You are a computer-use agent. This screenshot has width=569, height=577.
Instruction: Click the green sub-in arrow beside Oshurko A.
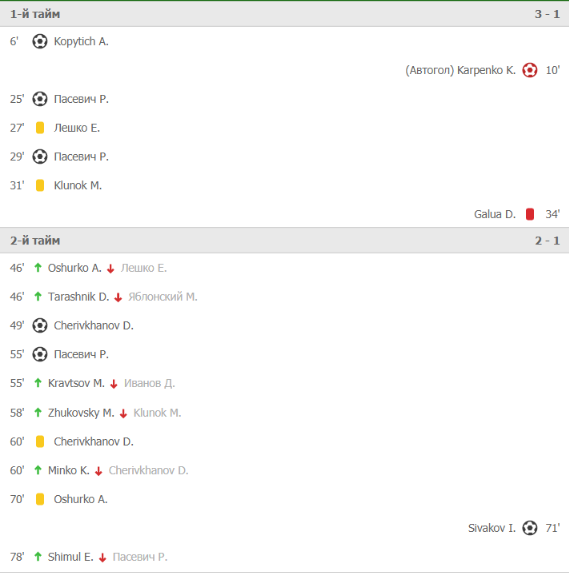(38, 268)
